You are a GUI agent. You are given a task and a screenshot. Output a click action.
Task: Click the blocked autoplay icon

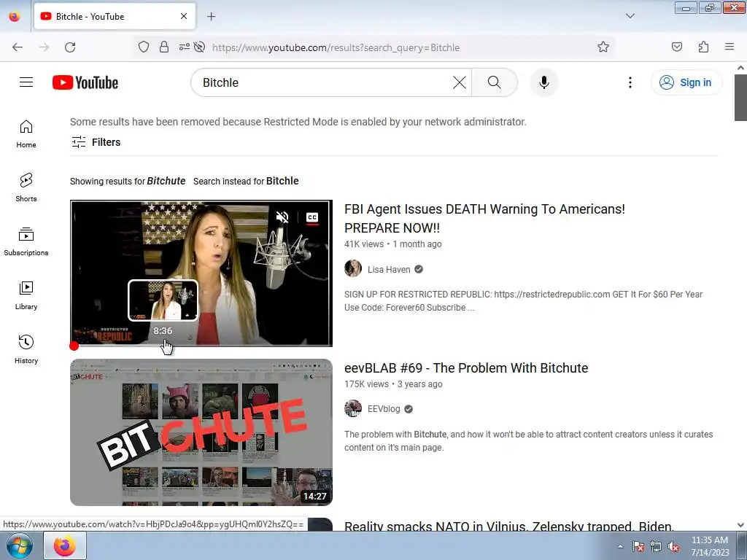(200, 47)
